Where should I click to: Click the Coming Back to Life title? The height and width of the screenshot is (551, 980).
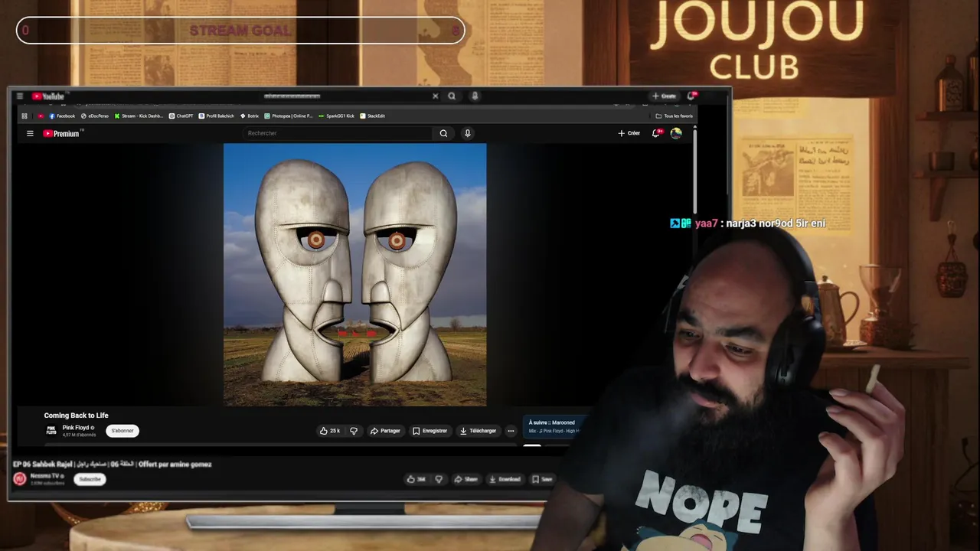point(76,416)
